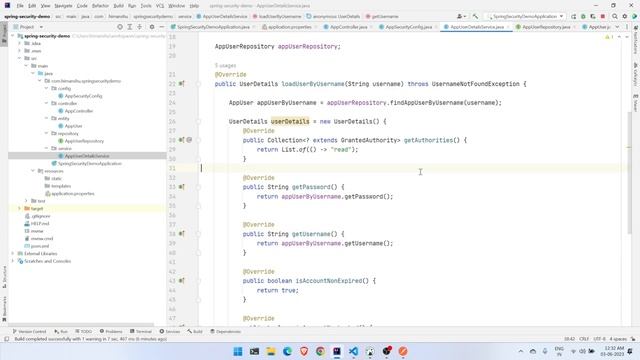Open Microsoft Edge from the taskbar
The image size is (640, 360).
(x=287, y=351)
